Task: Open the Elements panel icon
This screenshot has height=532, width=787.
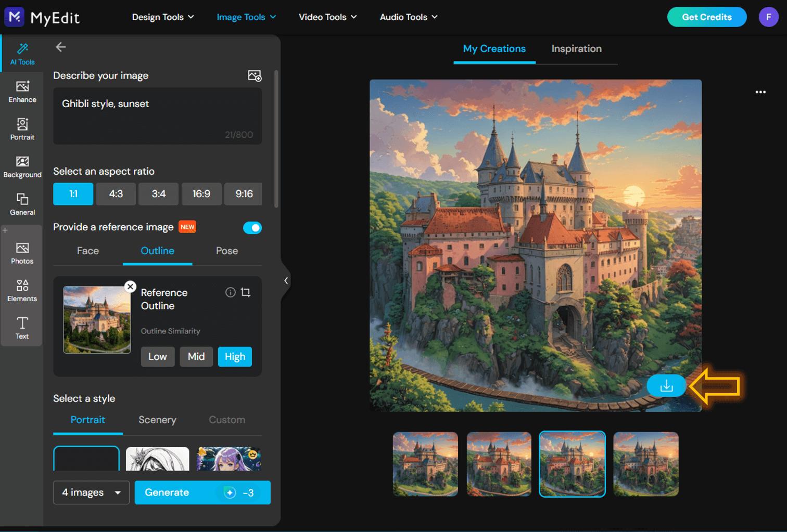Action: 22,291
